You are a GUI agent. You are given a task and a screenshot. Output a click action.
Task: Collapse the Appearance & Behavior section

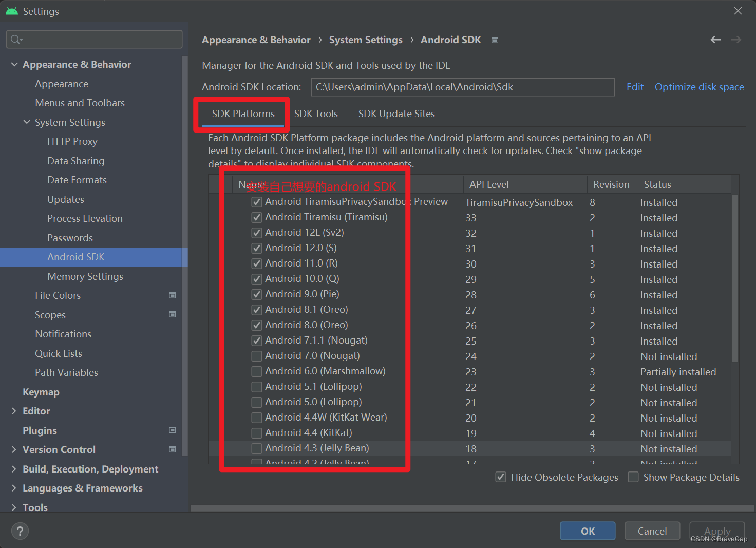pos(14,64)
